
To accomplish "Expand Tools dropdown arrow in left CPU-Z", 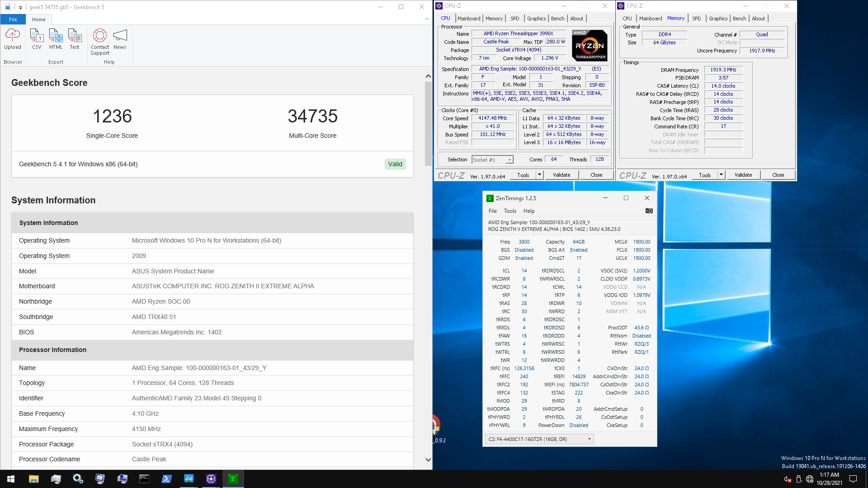I will pos(539,175).
